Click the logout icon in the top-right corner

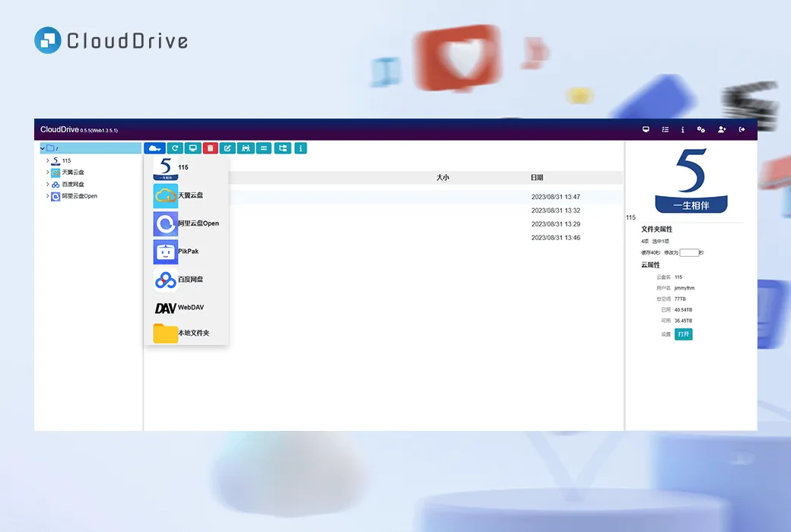[742, 129]
